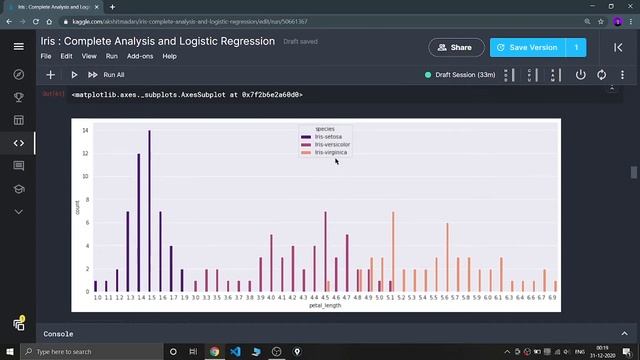Open third session metrics bar icon
This screenshot has width=640, height=360.
[x=556, y=75]
